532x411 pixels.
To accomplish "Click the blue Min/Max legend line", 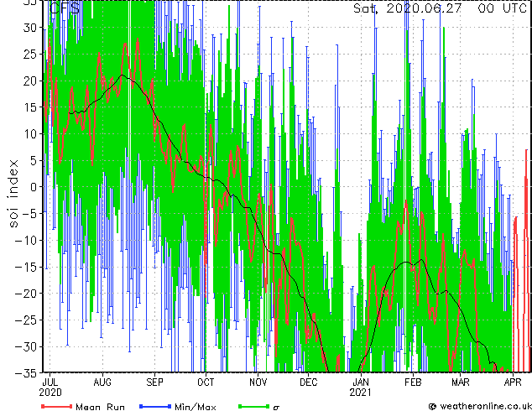I will pos(155,406).
